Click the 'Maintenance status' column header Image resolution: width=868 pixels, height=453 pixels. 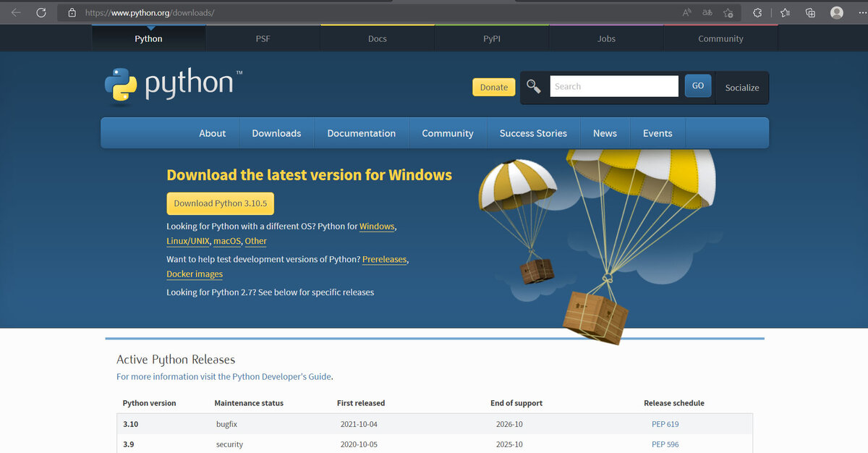pos(249,403)
